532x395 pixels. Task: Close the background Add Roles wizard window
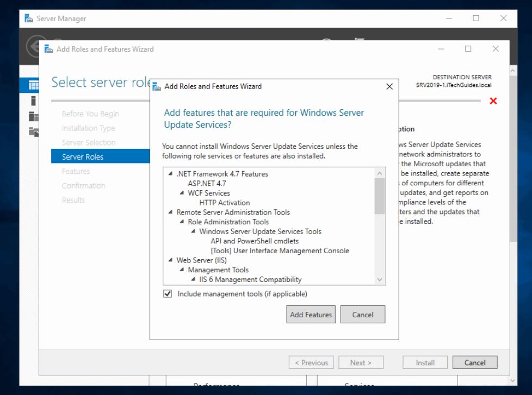(496, 49)
